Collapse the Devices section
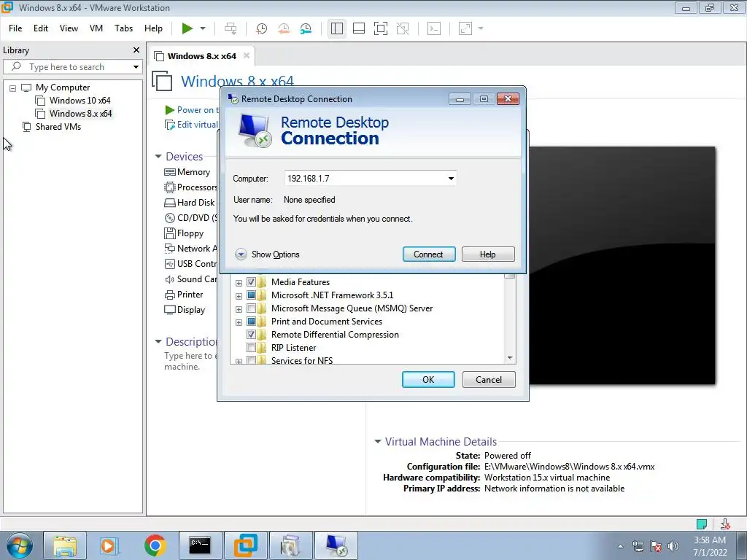 158,156
